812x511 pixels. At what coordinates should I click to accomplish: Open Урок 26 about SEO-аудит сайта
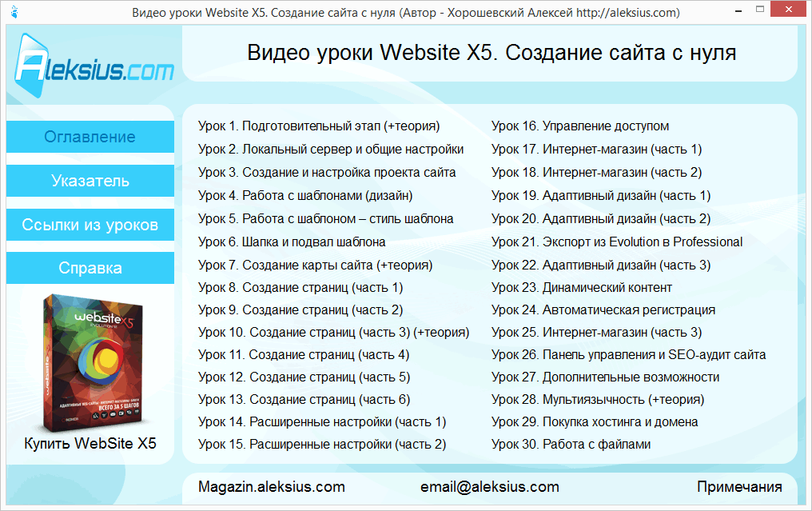pos(628,355)
